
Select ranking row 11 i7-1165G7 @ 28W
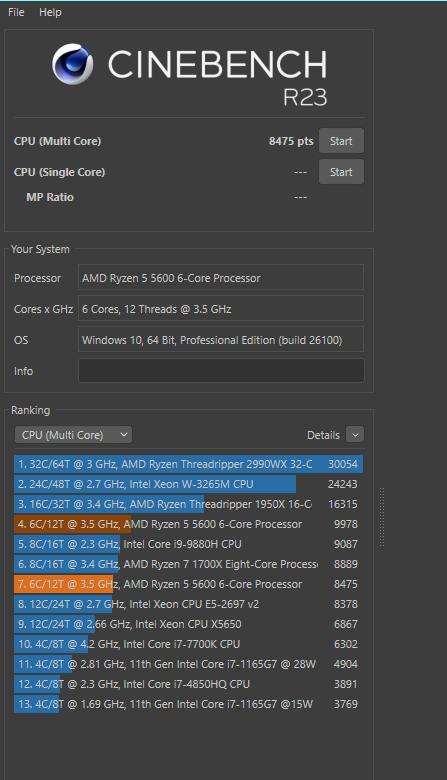click(x=188, y=664)
